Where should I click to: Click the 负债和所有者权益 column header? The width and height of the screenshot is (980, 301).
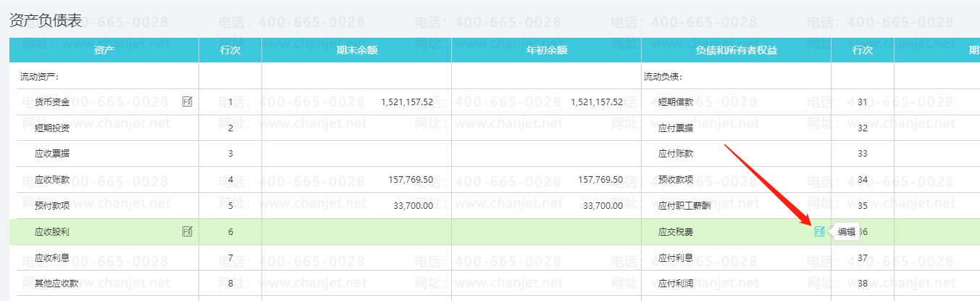[x=736, y=50]
